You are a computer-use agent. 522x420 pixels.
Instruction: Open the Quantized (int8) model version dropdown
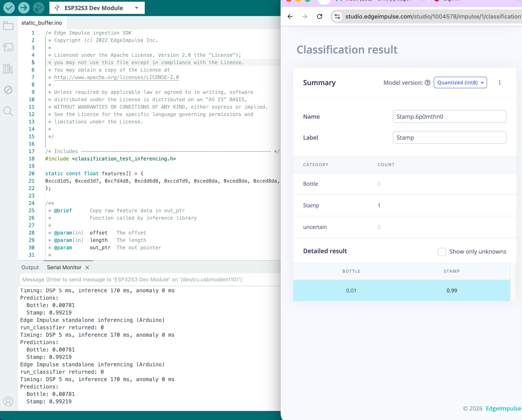tap(460, 83)
